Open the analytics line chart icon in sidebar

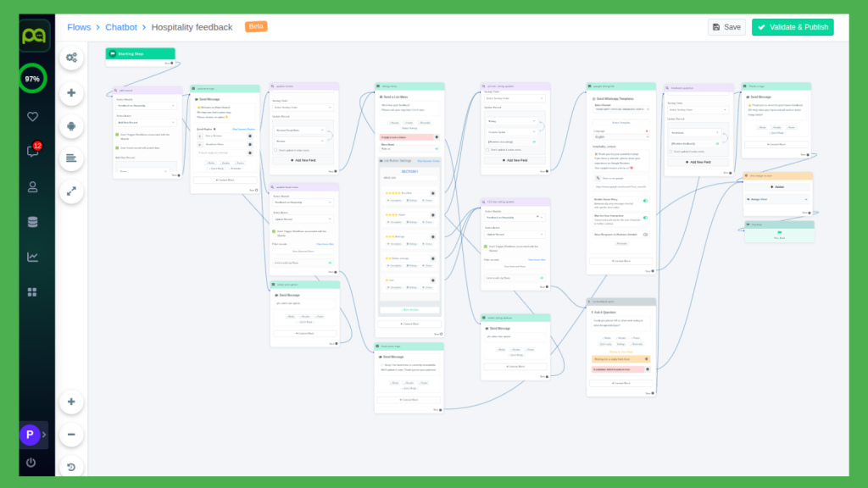click(x=33, y=257)
